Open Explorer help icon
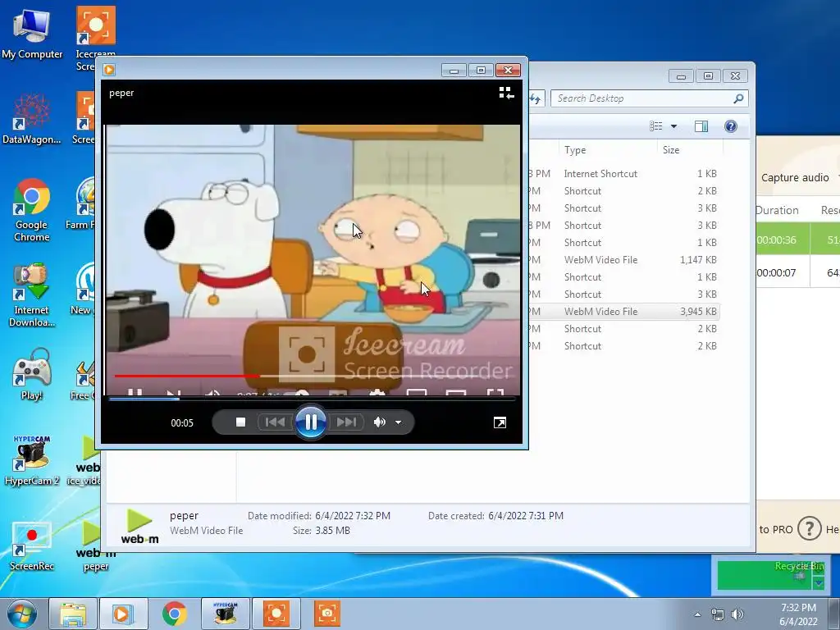This screenshot has height=630, width=840. coord(731,126)
